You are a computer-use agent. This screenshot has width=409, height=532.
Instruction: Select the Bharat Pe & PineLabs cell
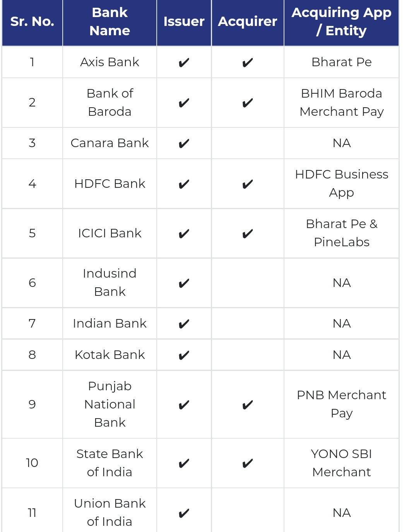(x=342, y=233)
